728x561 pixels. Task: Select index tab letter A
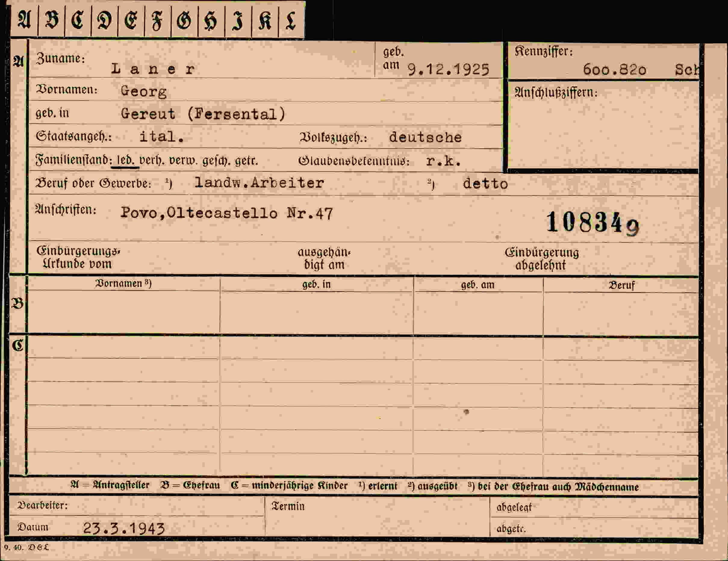tap(24, 20)
